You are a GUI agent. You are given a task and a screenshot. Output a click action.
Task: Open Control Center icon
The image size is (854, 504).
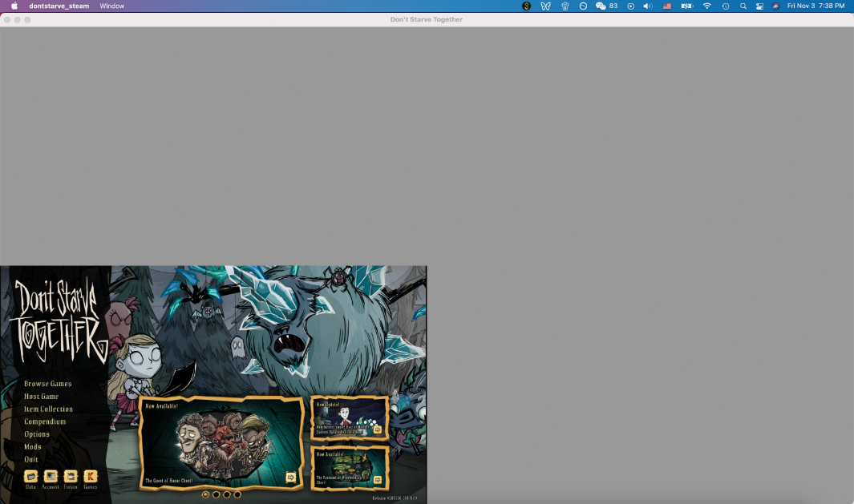[x=759, y=6]
